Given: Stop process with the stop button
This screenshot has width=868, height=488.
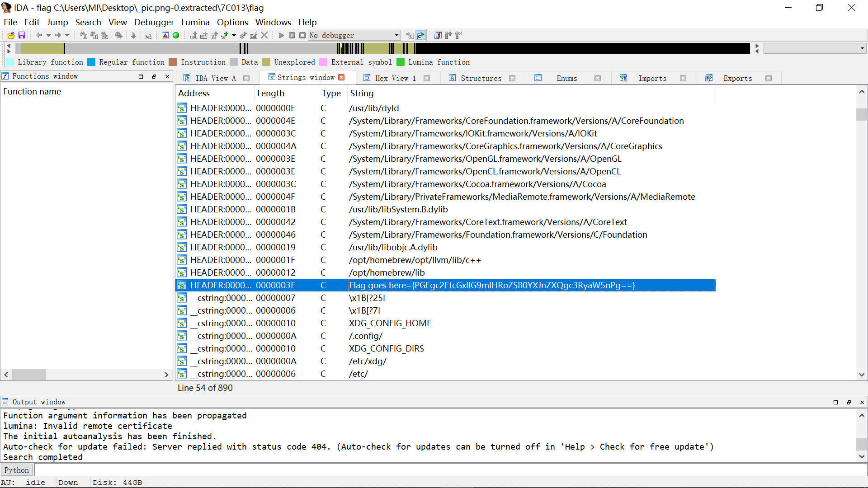Looking at the screenshot, I should (302, 35).
